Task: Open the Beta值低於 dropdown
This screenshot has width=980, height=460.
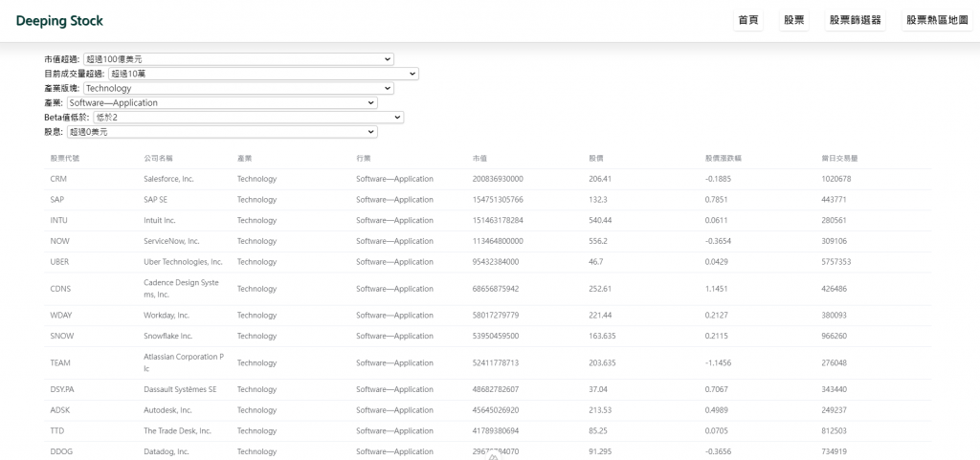Action: pos(248,117)
